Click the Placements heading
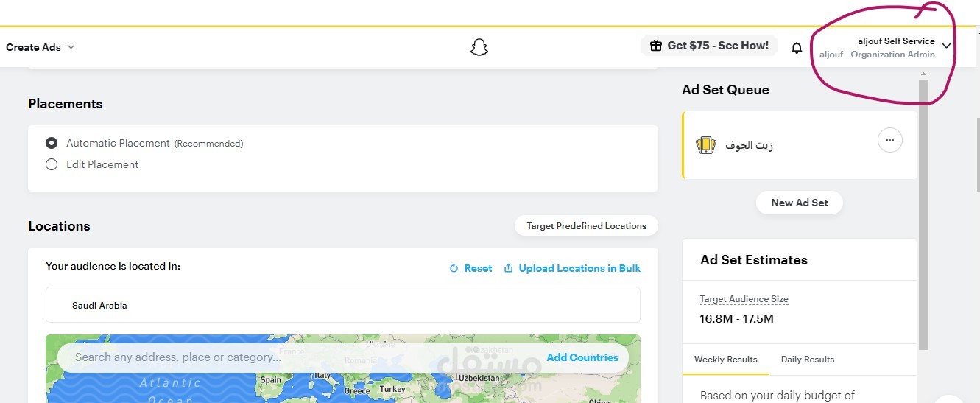Viewport: 980px width, 403px height. click(x=65, y=104)
